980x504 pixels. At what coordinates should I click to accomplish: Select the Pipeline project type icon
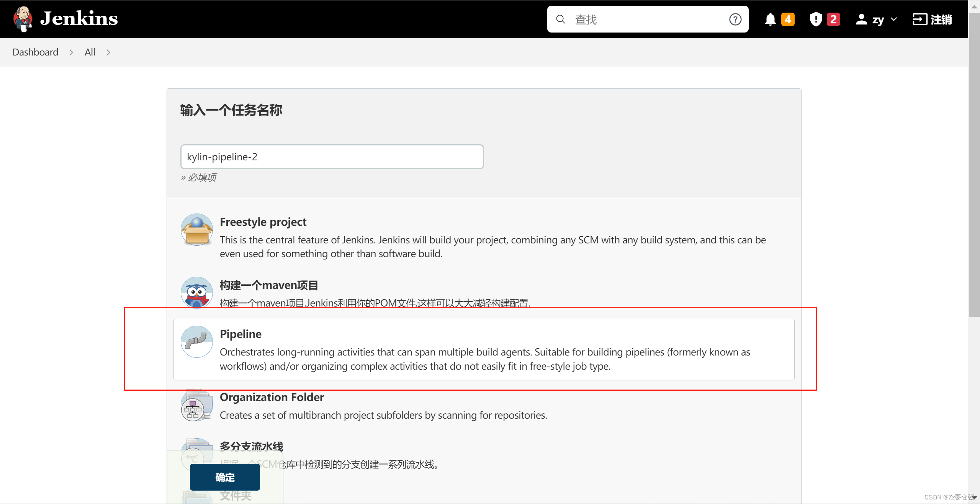196,342
